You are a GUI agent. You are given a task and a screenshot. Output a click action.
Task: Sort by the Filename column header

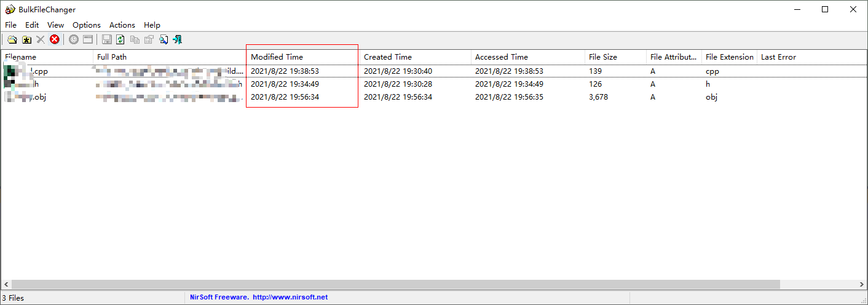(x=47, y=57)
